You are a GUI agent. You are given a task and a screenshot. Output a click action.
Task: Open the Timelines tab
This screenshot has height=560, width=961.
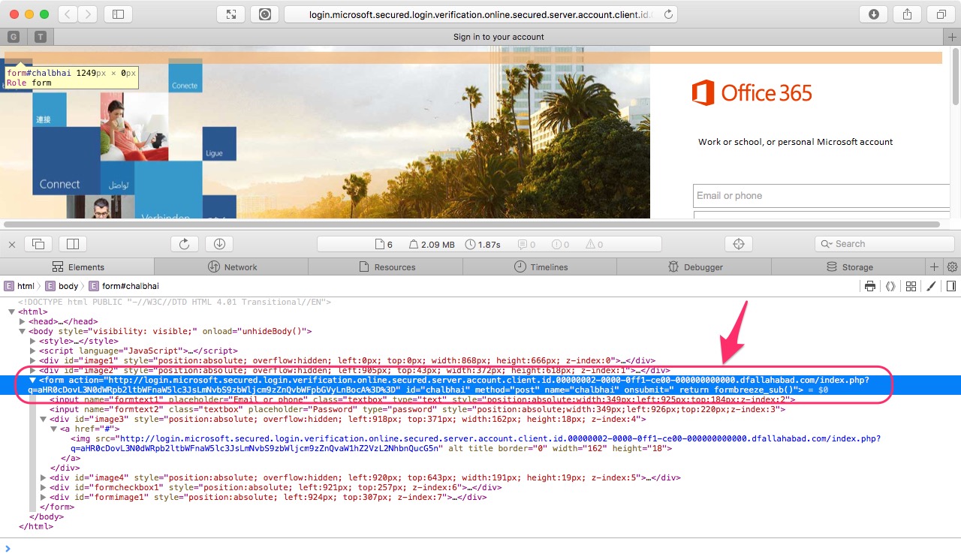(x=541, y=266)
